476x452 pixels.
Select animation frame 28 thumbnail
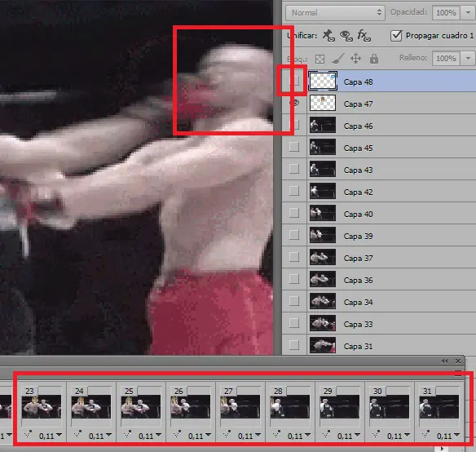pyautogui.click(x=290, y=406)
